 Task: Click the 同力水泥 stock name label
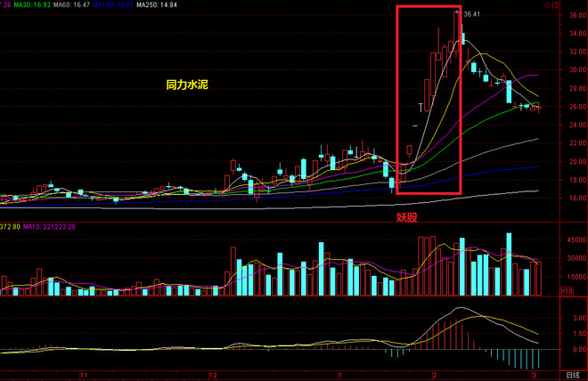[187, 85]
